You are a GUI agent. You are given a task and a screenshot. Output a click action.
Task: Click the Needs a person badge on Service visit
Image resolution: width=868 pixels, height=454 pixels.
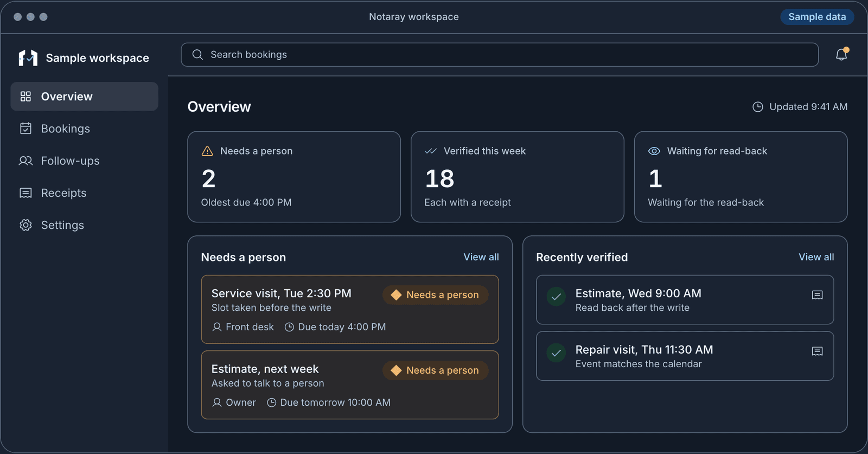tap(436, 295)
